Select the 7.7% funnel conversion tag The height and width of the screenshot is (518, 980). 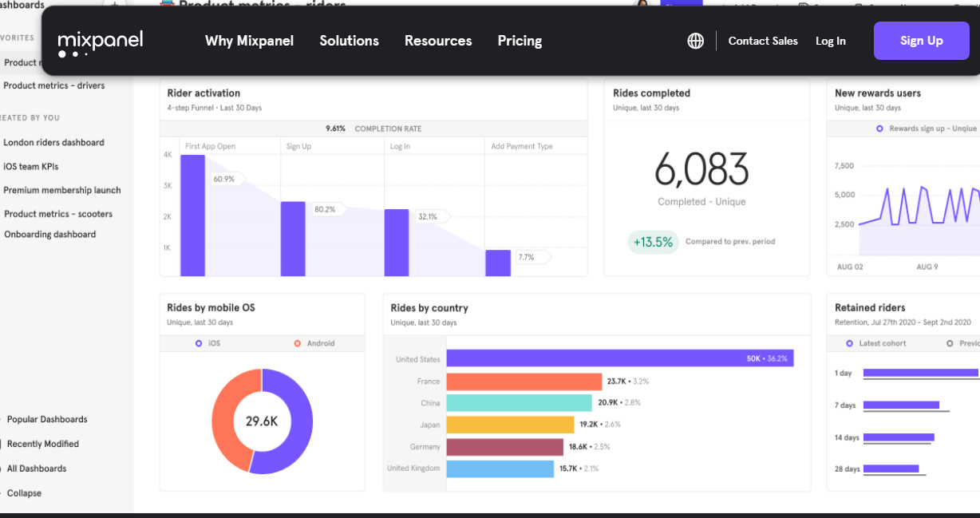pos(532,257)
